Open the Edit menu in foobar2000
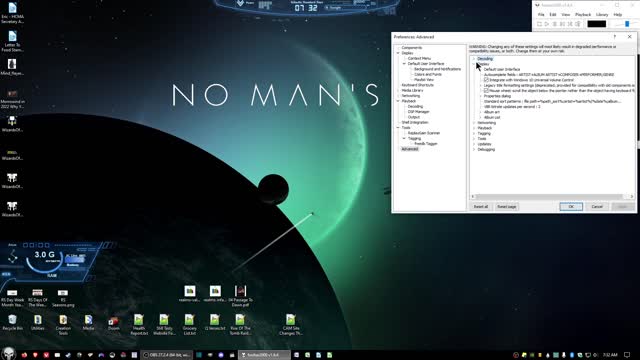The image size is (640, 360). point(553,15)
